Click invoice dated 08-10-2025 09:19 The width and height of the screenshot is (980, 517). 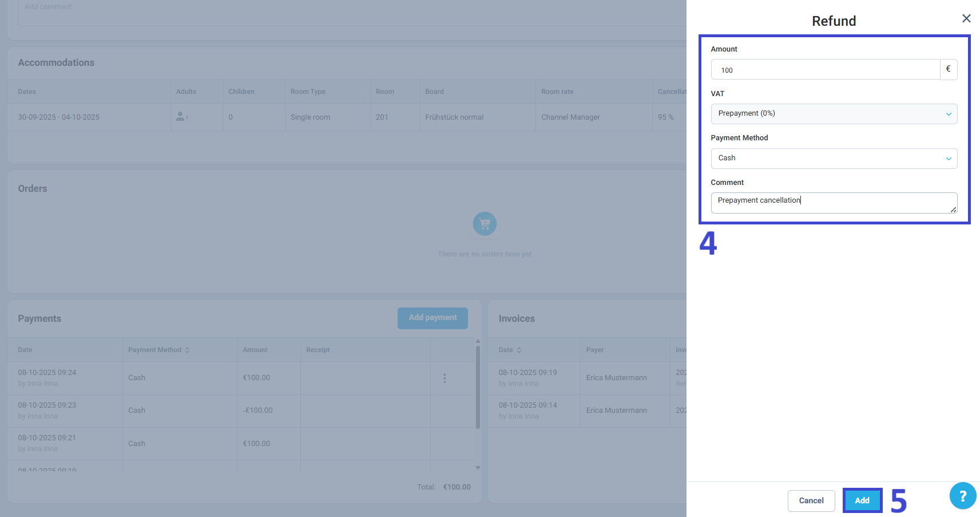[x=527, y=373]
